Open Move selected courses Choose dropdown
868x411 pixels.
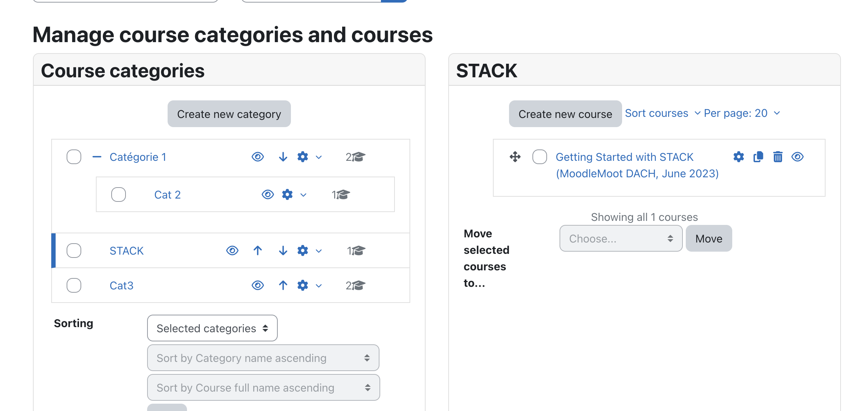point(621,238)
